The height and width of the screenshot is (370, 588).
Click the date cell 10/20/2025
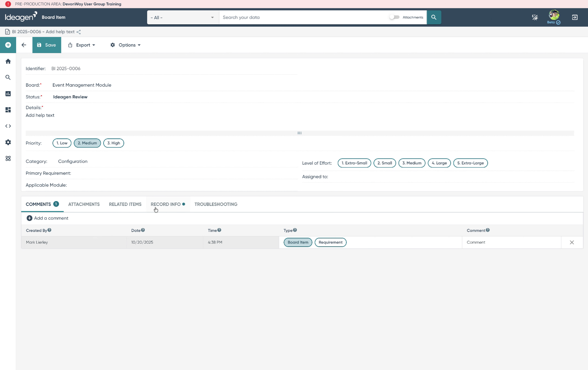(x=165, y=242)
